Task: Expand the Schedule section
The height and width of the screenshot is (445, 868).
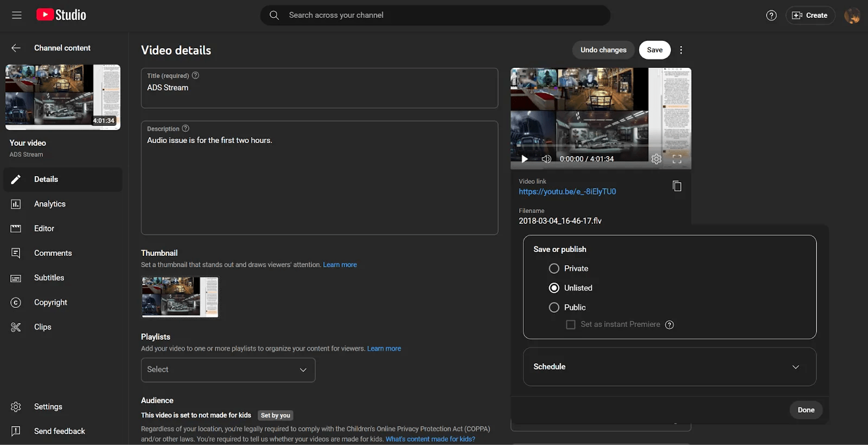Action: pyautogui.click(x=669, y=367)
